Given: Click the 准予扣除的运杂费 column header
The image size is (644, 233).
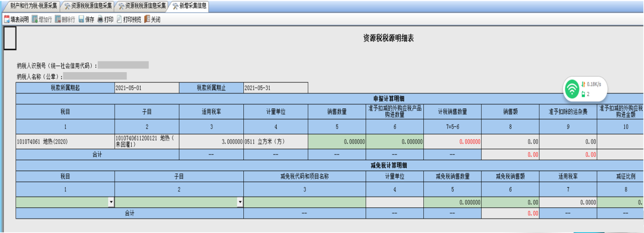Looking at the screenshot, I should (x=568, y=111).
